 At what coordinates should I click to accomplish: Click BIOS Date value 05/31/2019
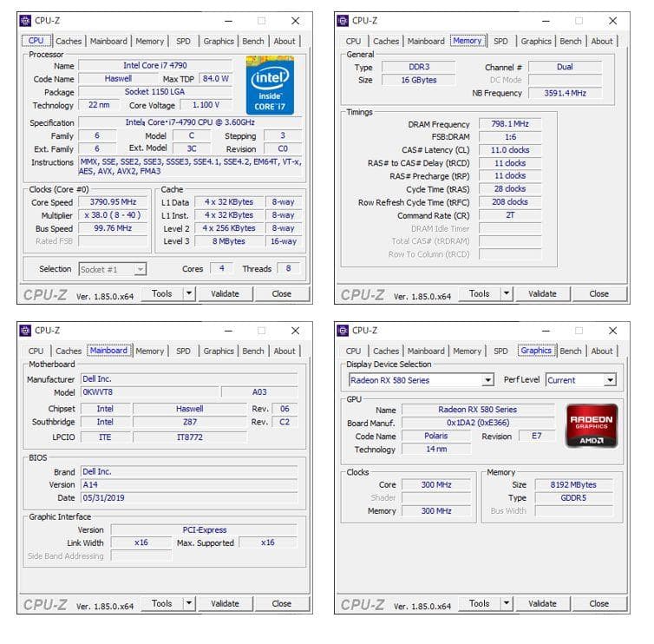pyautogui.click(x=189, y=498)
